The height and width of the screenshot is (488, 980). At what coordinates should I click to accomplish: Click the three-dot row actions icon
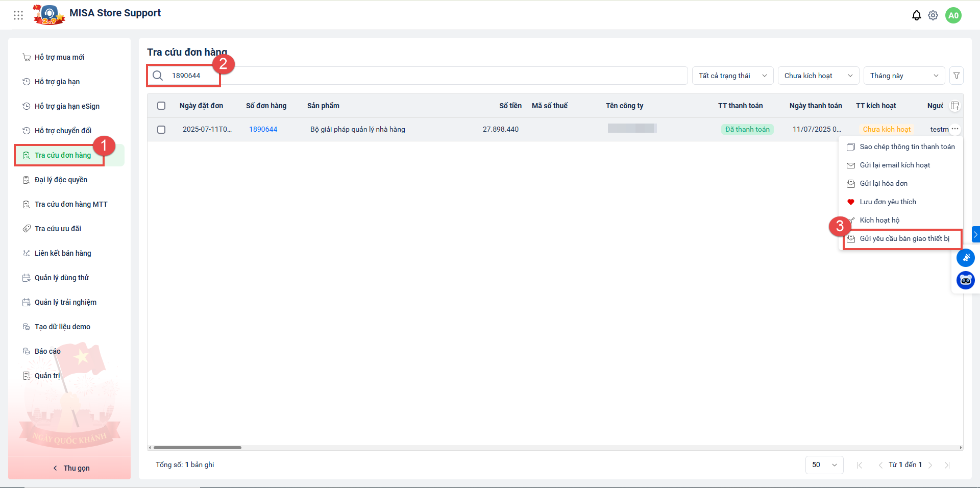pyautogui.click(x=955, y=129)
